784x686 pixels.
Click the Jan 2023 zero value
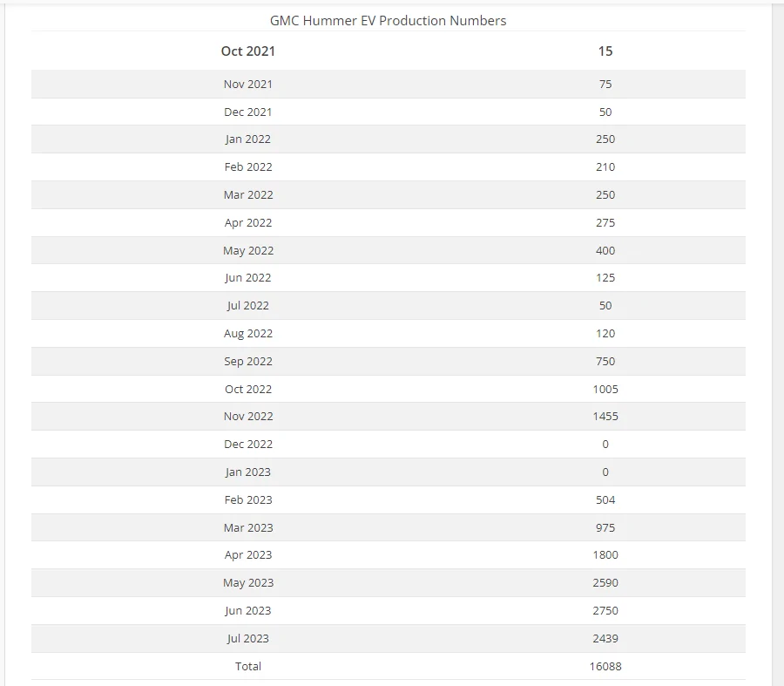pyautogui.click(x=605, y=472)
